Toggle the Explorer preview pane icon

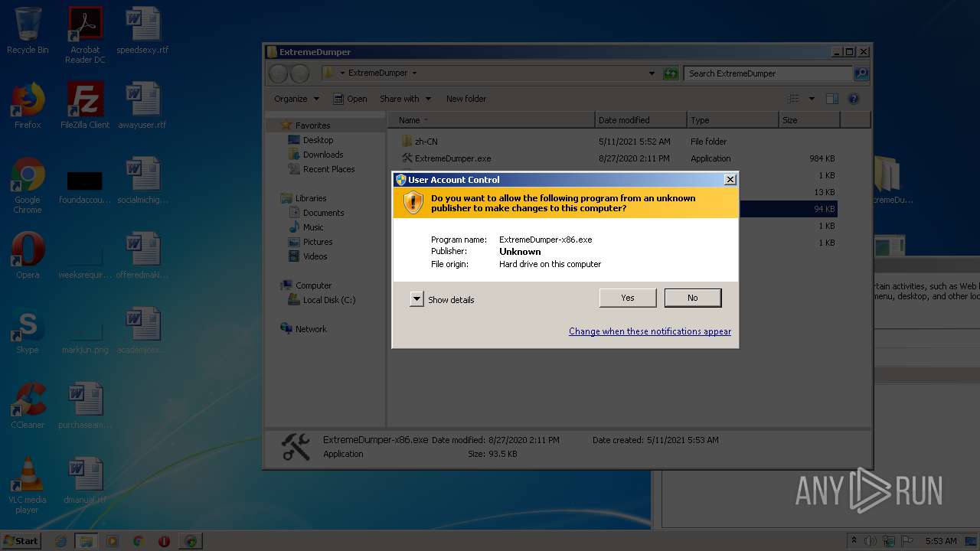(x=832, y=99)
